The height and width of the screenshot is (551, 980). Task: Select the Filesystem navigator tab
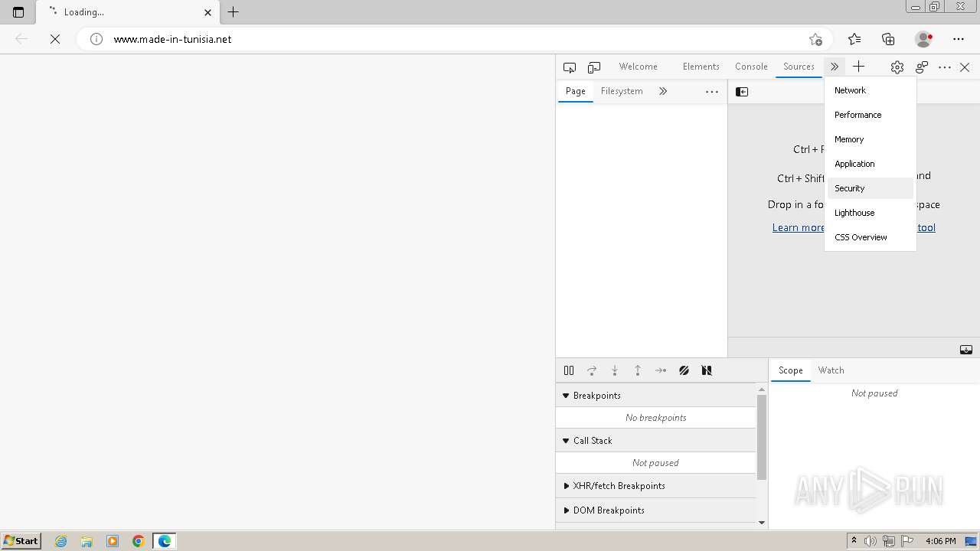click(x=622, y=91)
